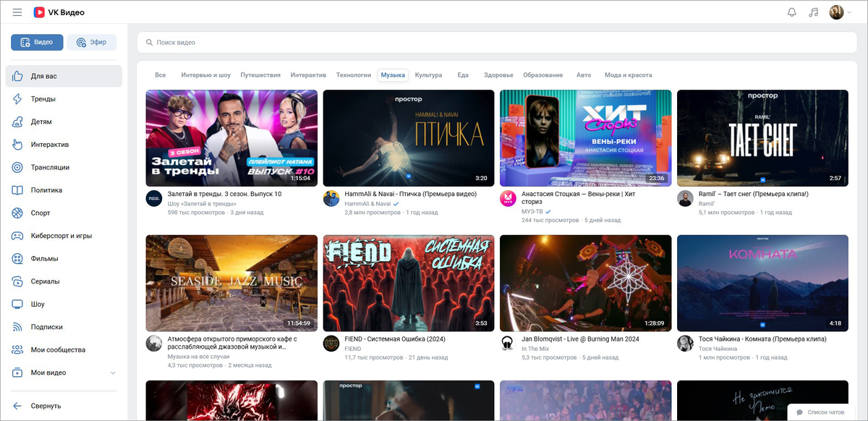This screenshot has height=421, width=868.
Task: Open the МУЗ-ТВ channel avatar
Action: pos(509,199)
